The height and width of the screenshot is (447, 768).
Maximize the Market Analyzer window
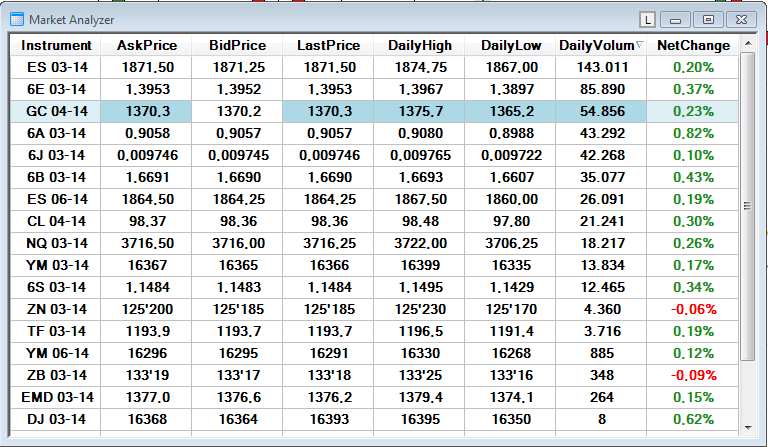pyautogui.click(x=708, y=20)
